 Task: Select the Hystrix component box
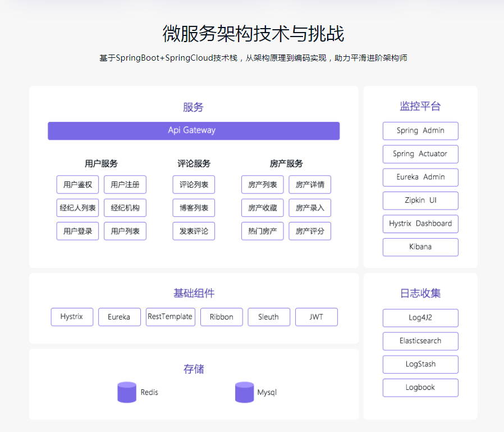[72, 317]
